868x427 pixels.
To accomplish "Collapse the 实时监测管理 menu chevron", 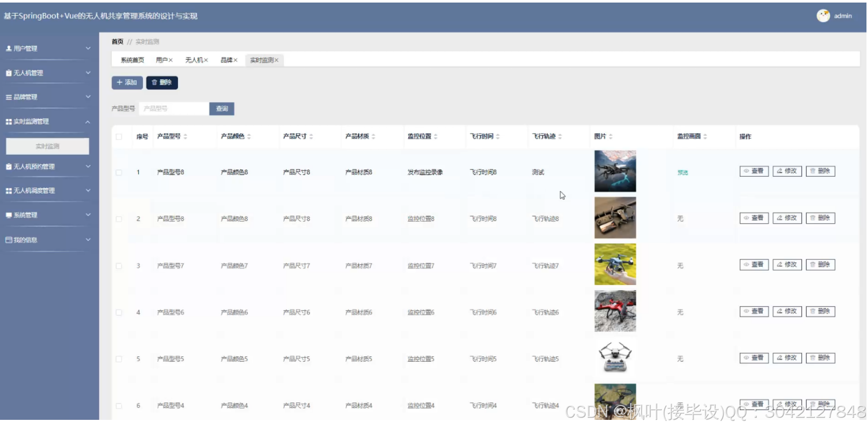I will 88,122.
